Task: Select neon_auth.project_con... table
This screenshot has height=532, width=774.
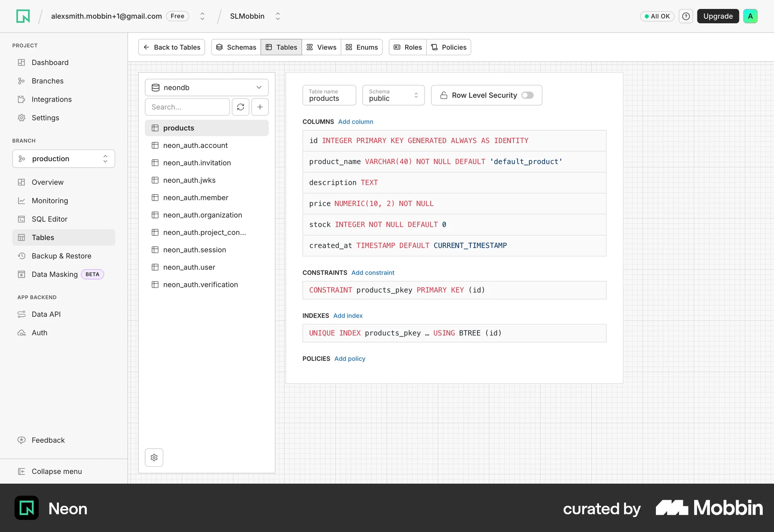Action: click(x=207, y=233)
